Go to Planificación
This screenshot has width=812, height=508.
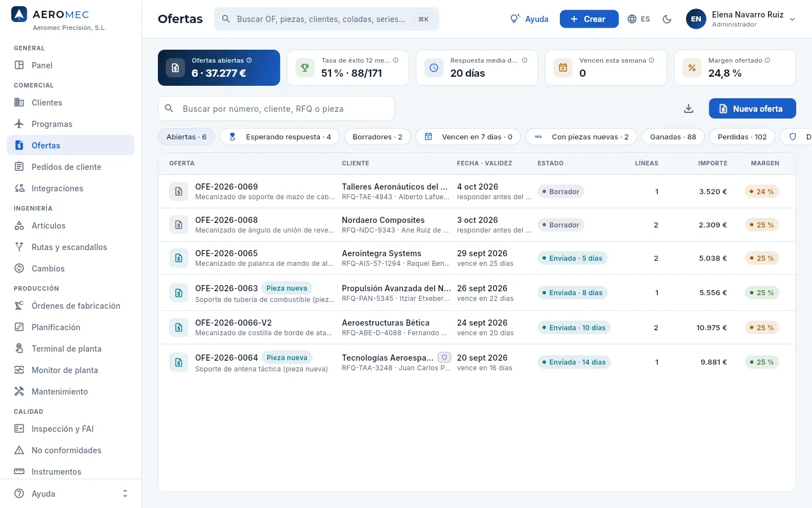70,327
